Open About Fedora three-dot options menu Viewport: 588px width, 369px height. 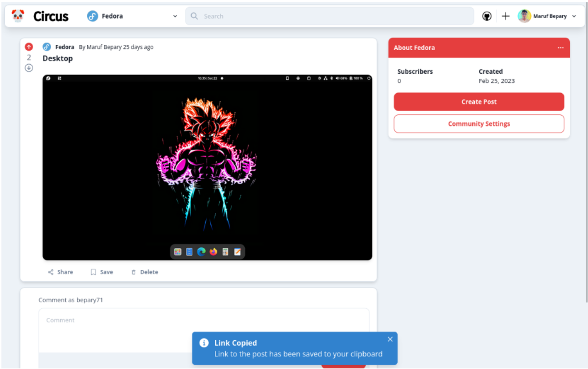click(x=560, y=48)
